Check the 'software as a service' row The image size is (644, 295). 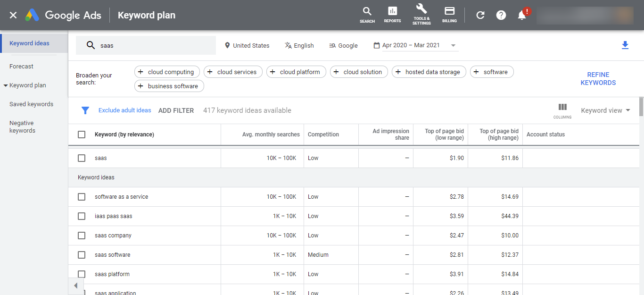(x=82, y=197)
